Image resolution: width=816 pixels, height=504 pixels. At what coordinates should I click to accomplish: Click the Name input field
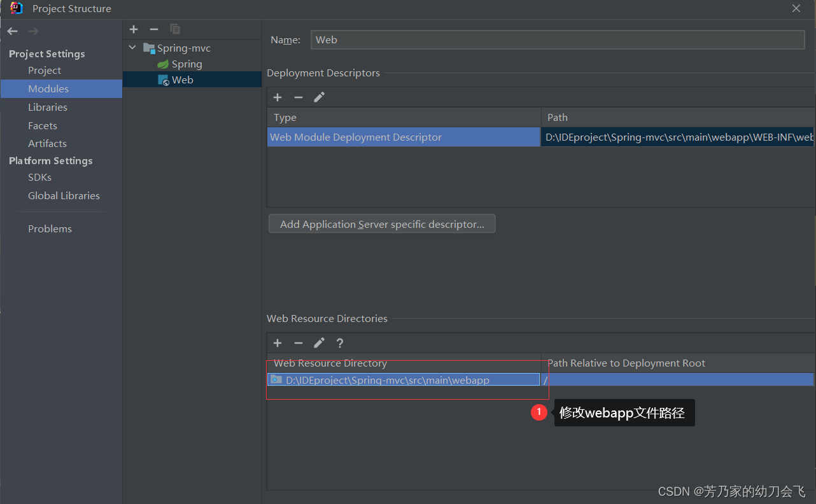click(558, 39)
